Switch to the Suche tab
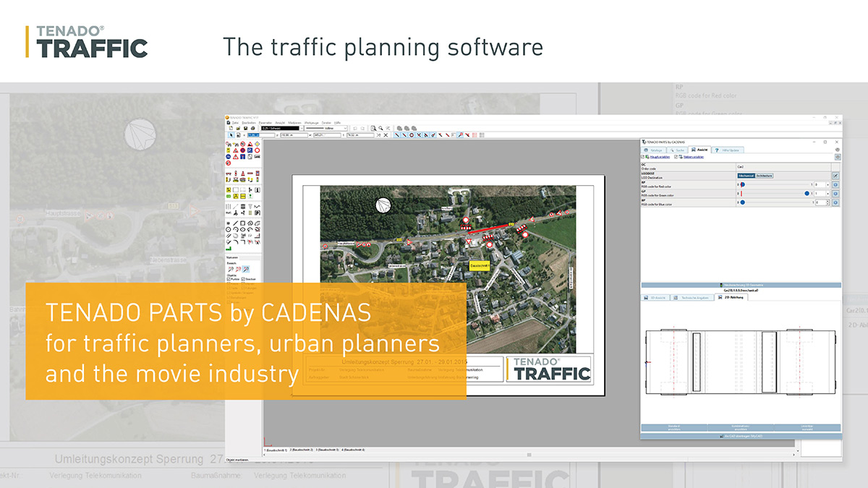 677,150
